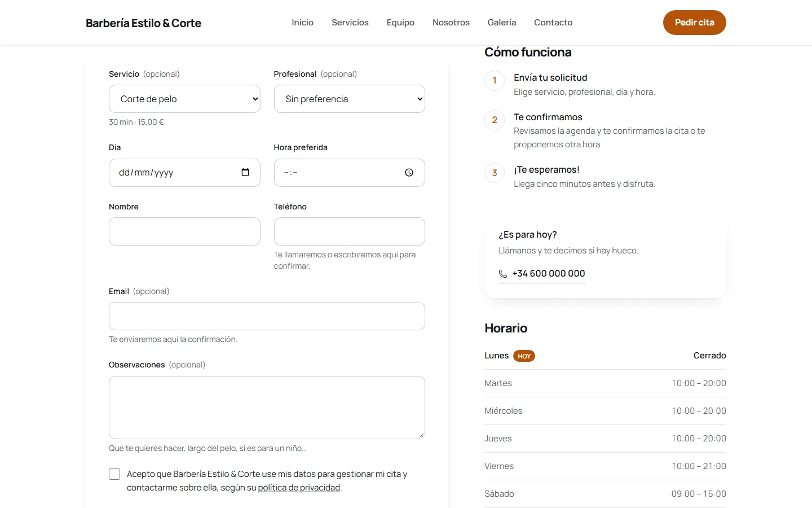The height and width of the screenshot is (508, 812).
Task: Navigate to the Equipo page
Action: (x=400, y=23)
